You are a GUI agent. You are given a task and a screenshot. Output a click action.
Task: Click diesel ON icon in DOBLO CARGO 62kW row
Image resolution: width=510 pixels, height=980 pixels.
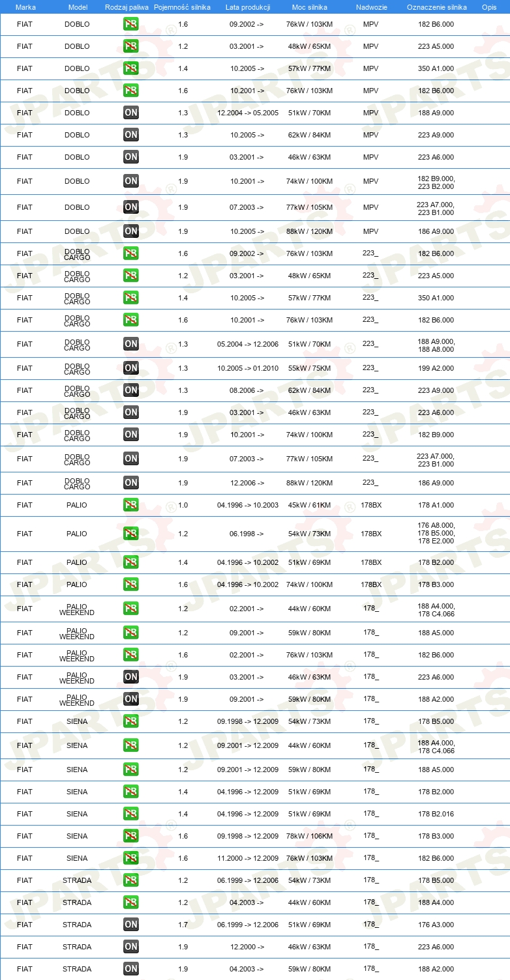click(x=131, y=390)
